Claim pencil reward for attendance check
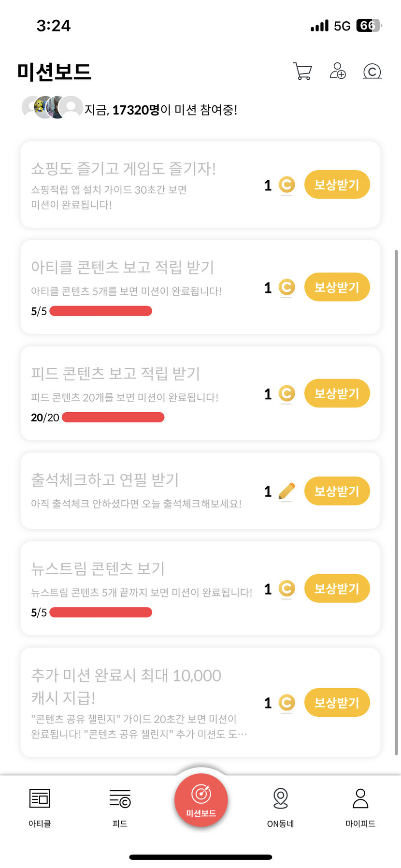Screen dimensions: 401x868 click(x=337, y=491)
